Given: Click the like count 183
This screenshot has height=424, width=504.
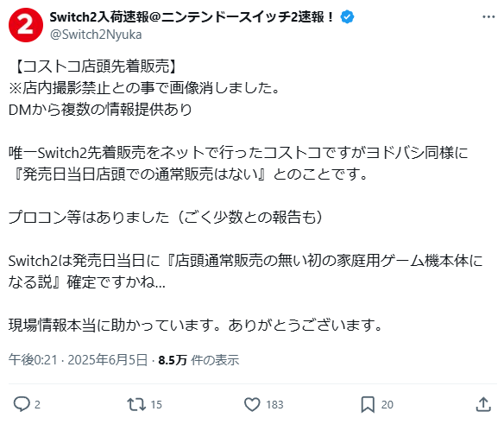Looking at the screenshot, I should coord(274,404).
